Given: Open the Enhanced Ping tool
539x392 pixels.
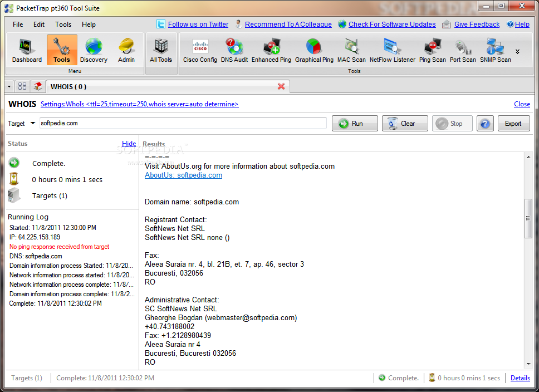Looking at the screenshot, I should pyautogui.click(x=271, y=51).
